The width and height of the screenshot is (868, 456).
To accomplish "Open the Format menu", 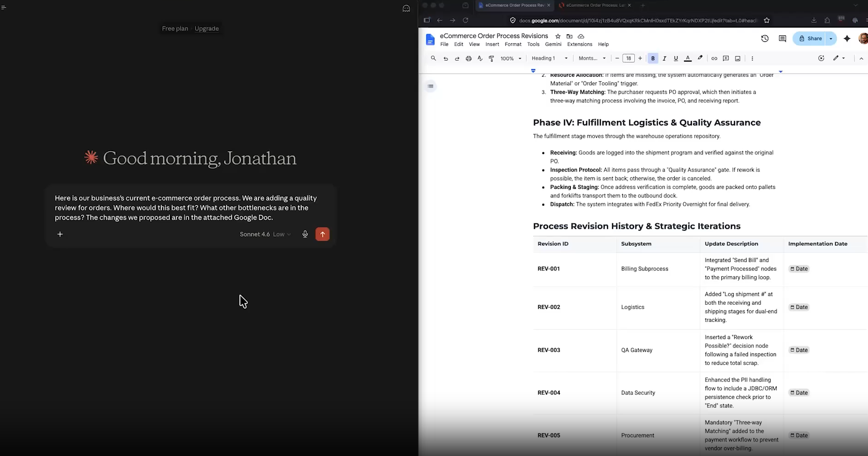I will [x=513, y=45].
